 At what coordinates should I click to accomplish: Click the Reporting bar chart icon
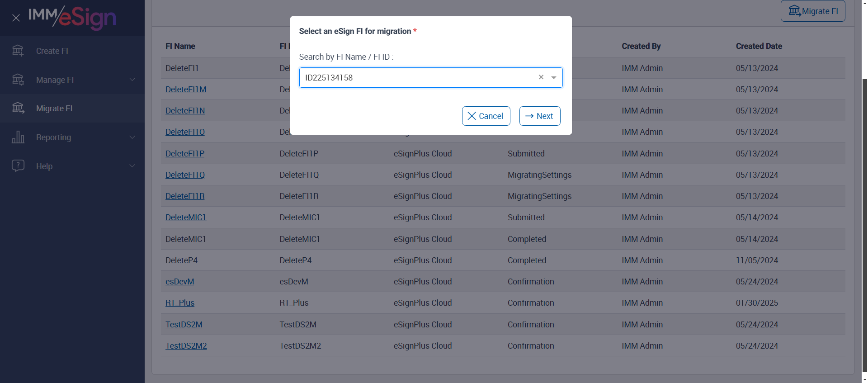pyautogui.click(x=18, y=137)
